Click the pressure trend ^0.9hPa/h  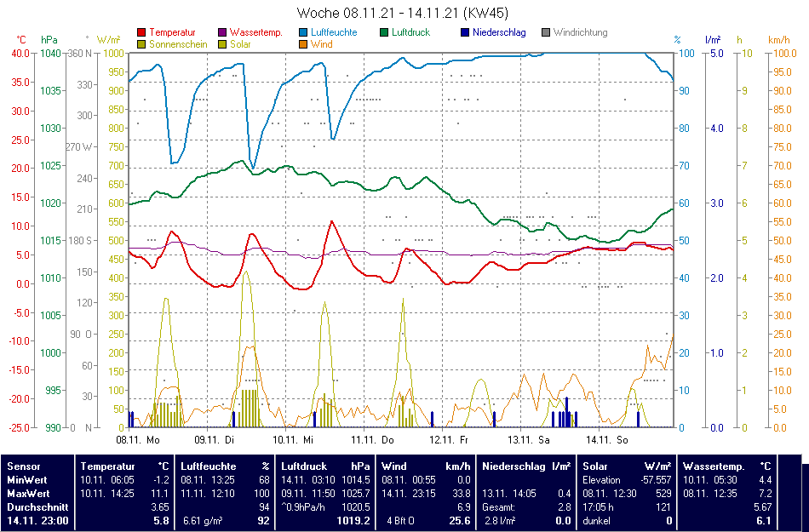pyautogui.click(x=303, y=507)
